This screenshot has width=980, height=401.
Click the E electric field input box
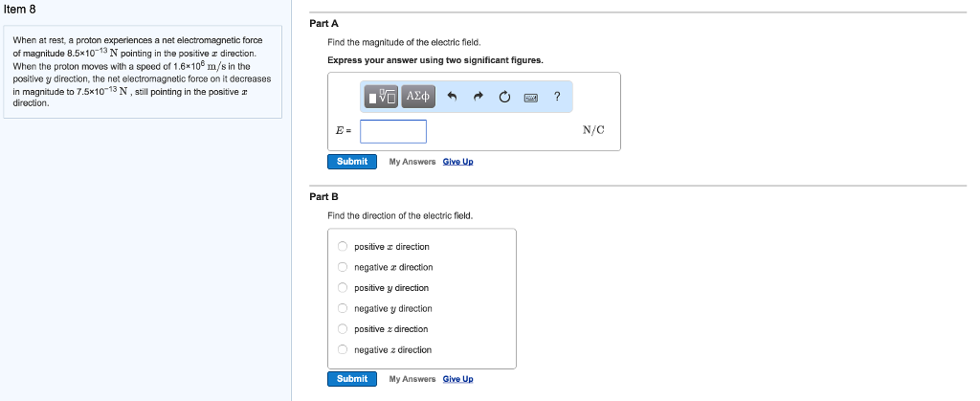click(x=392, y=130)
